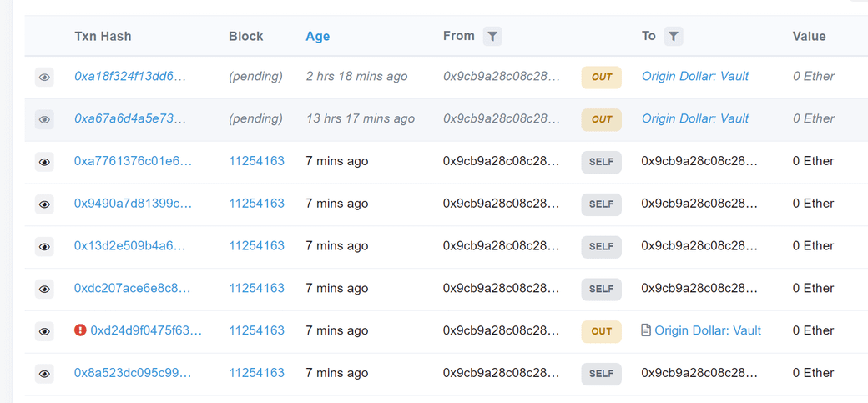Screen dimensions: 868x403
Task: Preview transaction 0xdc207ace6e8c8 via eye icon
Action: (44, 289)
